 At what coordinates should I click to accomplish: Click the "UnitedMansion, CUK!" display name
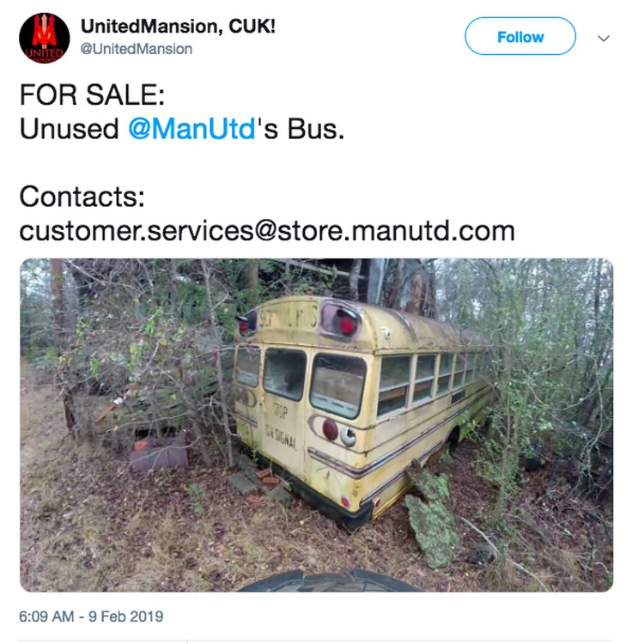[x=178, y=27]
